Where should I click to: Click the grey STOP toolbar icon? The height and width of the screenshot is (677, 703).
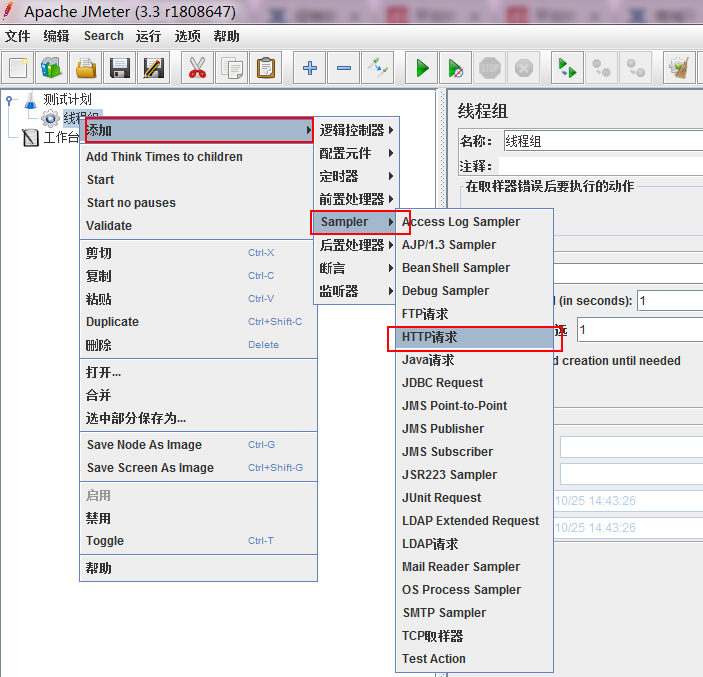coord(490,68)
